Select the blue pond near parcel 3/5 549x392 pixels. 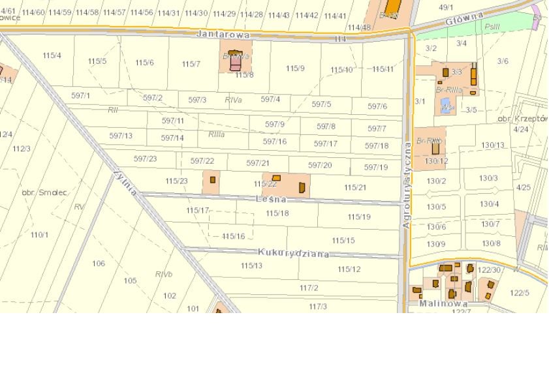(x=446, y=106)
